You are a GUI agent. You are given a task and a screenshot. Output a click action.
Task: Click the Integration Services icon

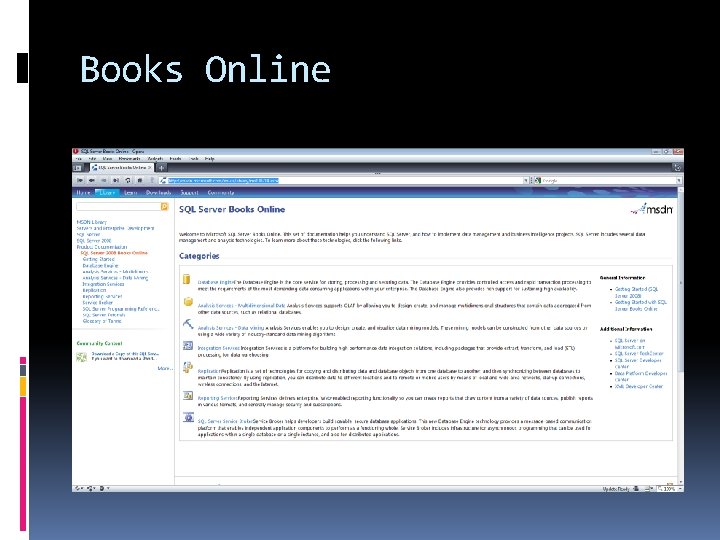point(188,345)
